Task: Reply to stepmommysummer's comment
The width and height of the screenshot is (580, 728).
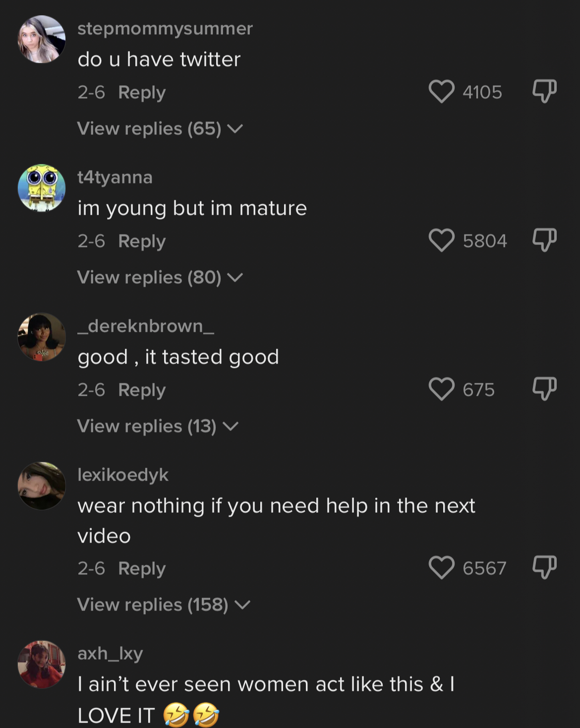Action: [142, 93]
